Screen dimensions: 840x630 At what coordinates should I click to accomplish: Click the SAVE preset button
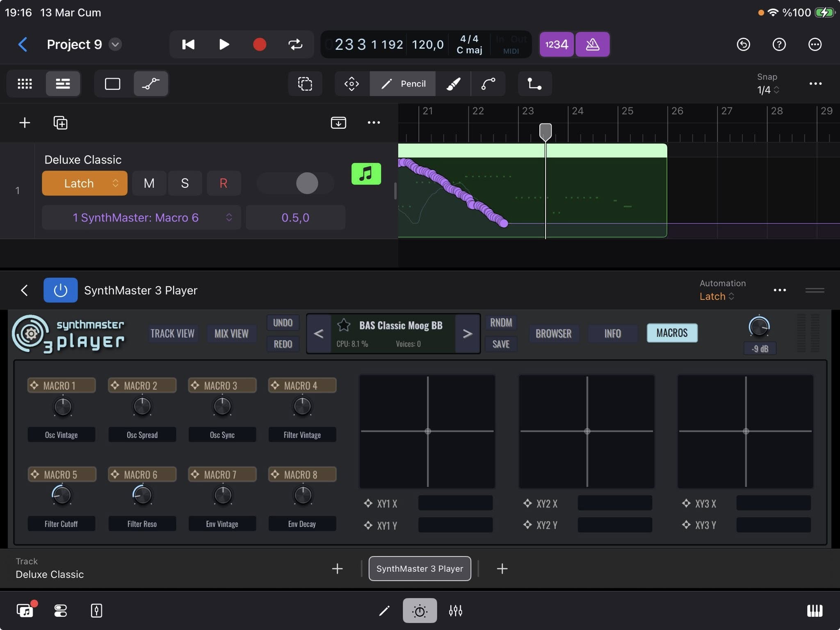click(x=501, y=344)
